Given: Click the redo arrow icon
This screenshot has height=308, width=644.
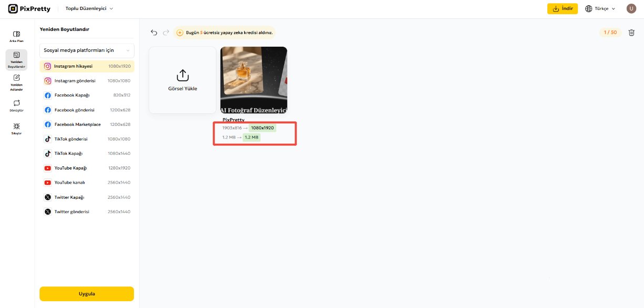Looking at the screenshot, I should point(166,33).
